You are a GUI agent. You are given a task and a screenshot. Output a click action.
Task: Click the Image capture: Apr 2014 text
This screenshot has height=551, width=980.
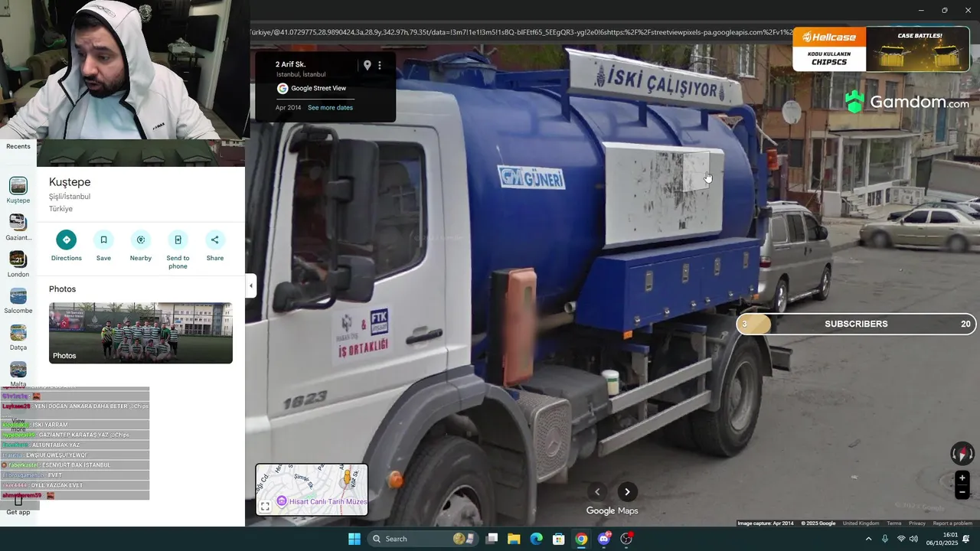[765, 523]
